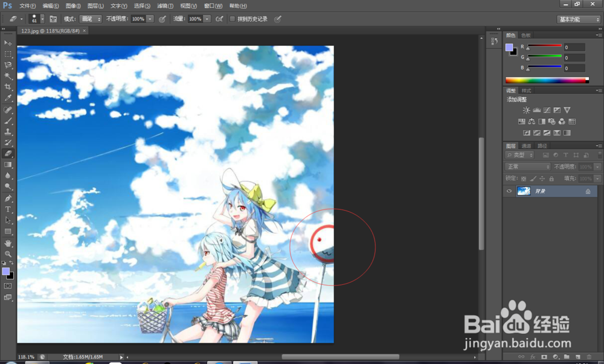Image resolution: width=604 pixels, height=364 pixels.
Task: Select the History Brush tool
Action: coord(8,142)
